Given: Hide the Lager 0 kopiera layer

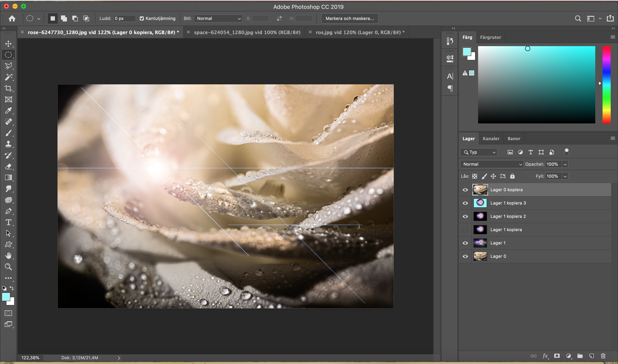Looking at the screenshot, I should click(x=465, y=190).
